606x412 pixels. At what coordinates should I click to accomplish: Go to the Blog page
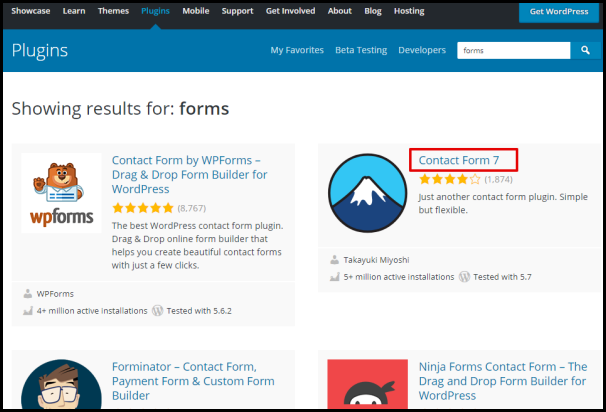coord(373,11)
